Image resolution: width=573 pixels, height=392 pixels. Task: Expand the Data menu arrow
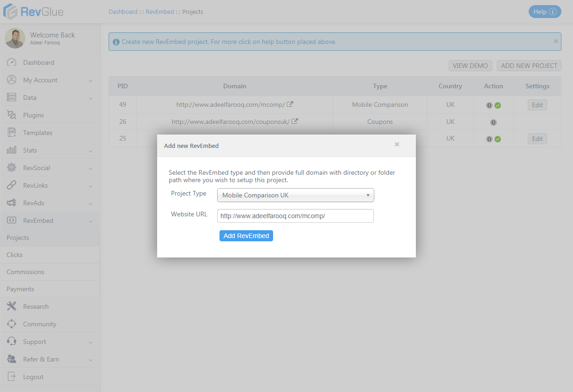[x=91, y=98]
